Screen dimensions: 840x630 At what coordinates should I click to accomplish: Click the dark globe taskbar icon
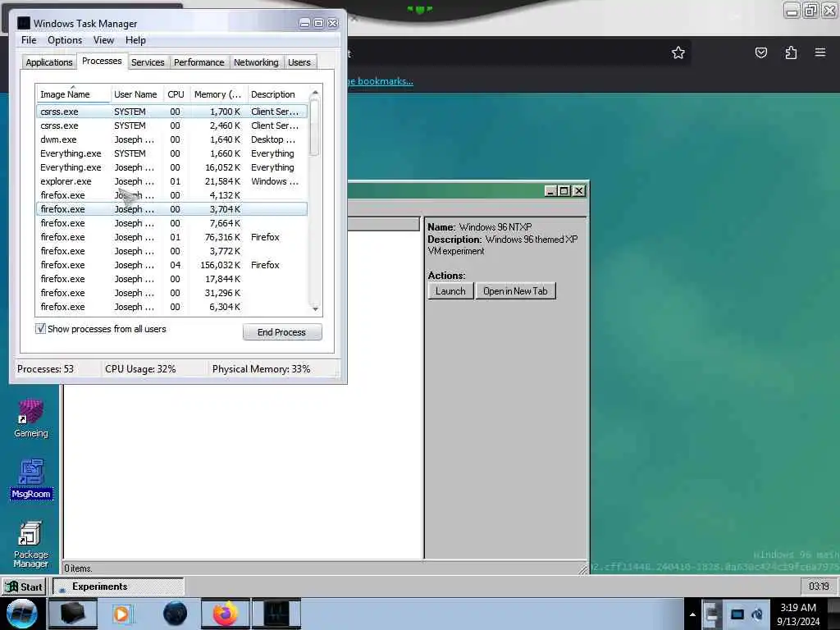tap(176, 614)
